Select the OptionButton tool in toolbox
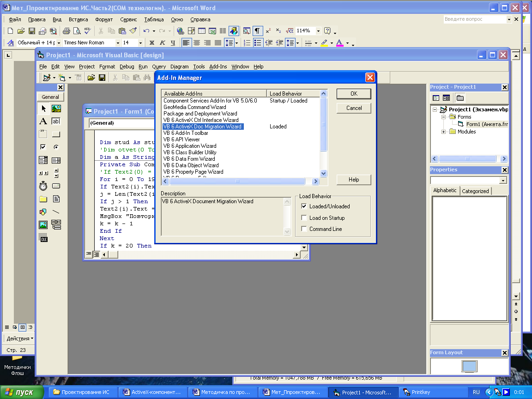This screenshot has height=399, width=532. [56, 147]
